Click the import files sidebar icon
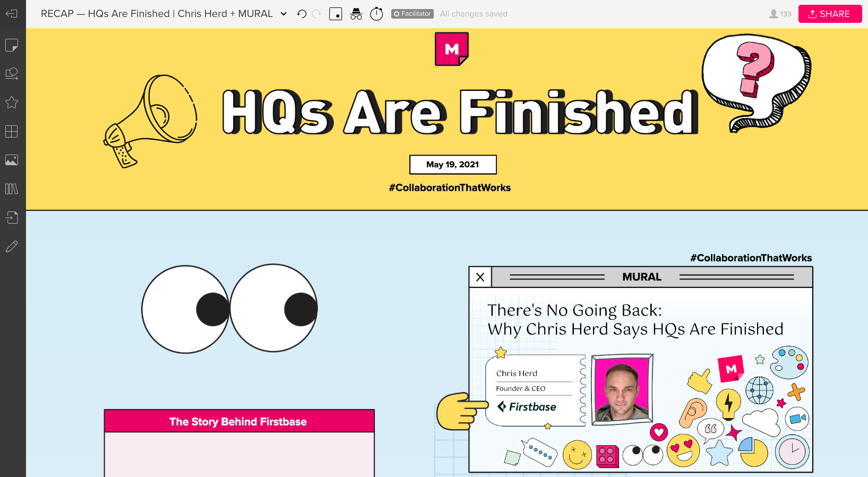The width and height of the screenshot is (868, 477). [12, 217]
